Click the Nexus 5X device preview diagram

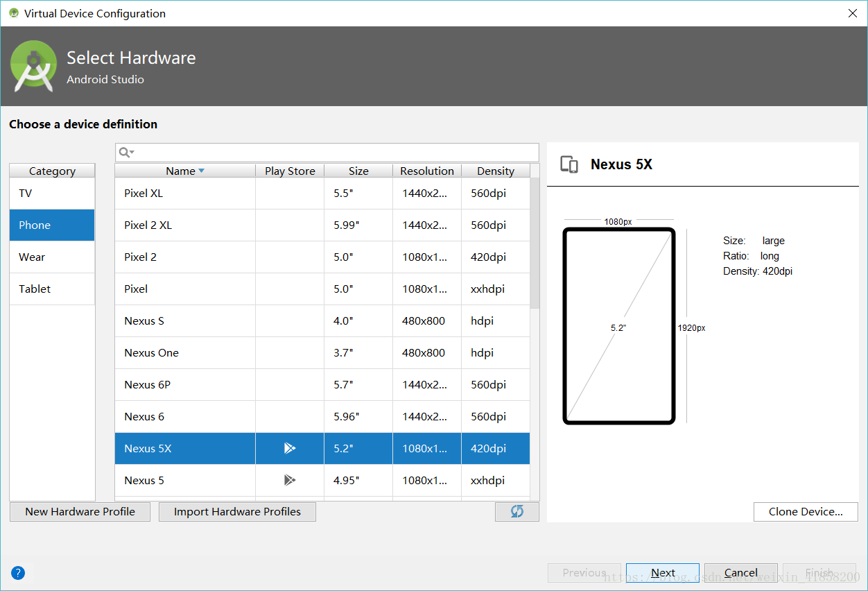(619, 326)
